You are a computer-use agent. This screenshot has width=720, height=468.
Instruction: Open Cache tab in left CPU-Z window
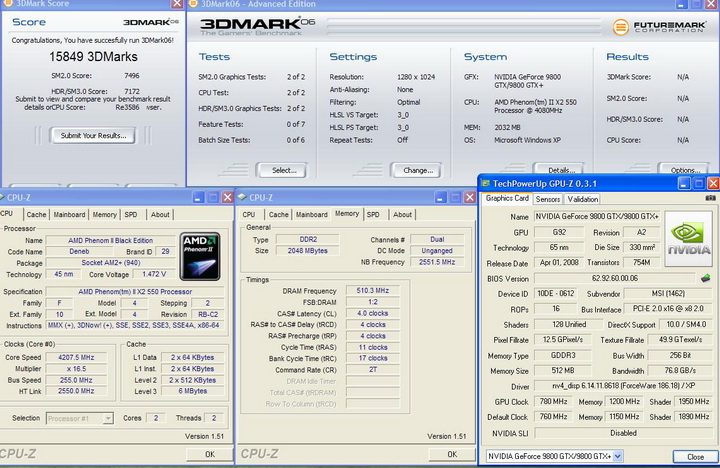36,214
